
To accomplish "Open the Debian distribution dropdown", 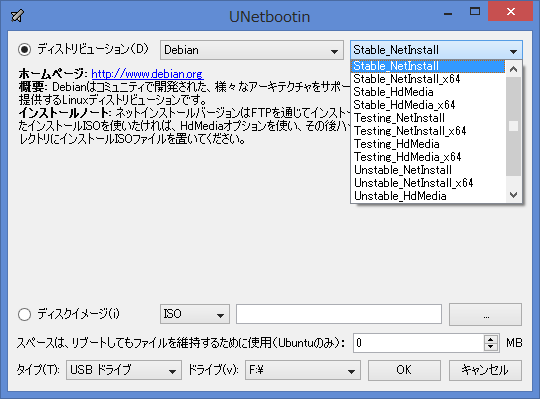I will [252, 50].
